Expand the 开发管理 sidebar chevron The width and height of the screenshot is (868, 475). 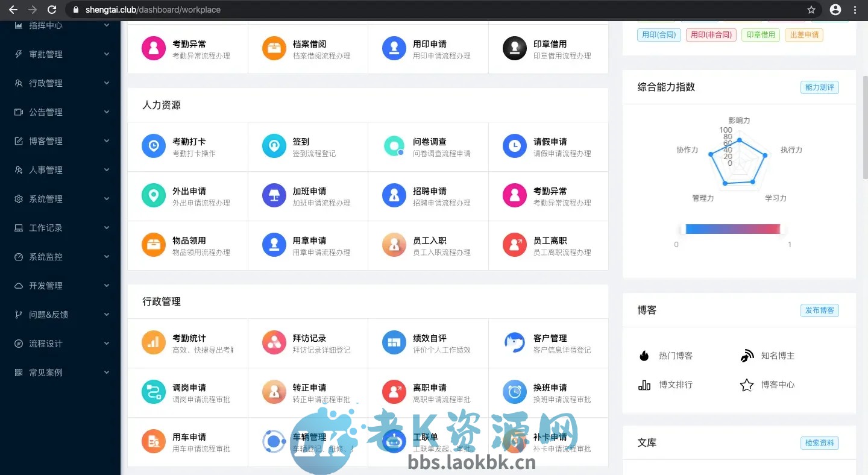107,286
